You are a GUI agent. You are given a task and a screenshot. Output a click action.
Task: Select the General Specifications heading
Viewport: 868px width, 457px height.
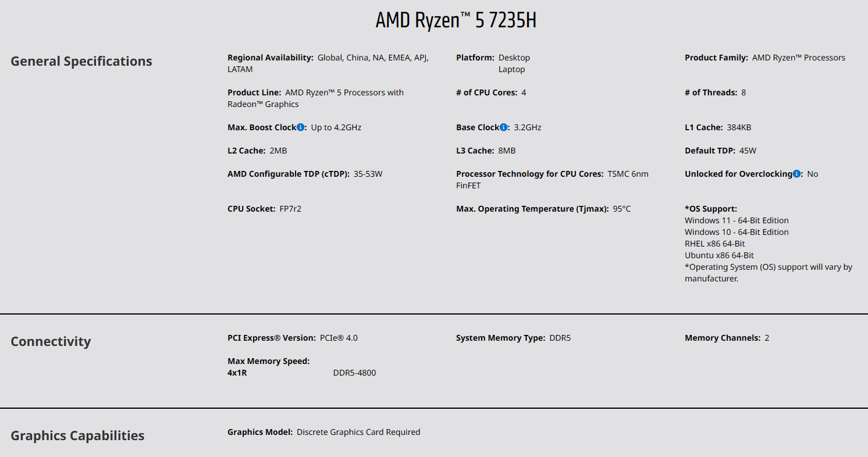pos(81,61)
